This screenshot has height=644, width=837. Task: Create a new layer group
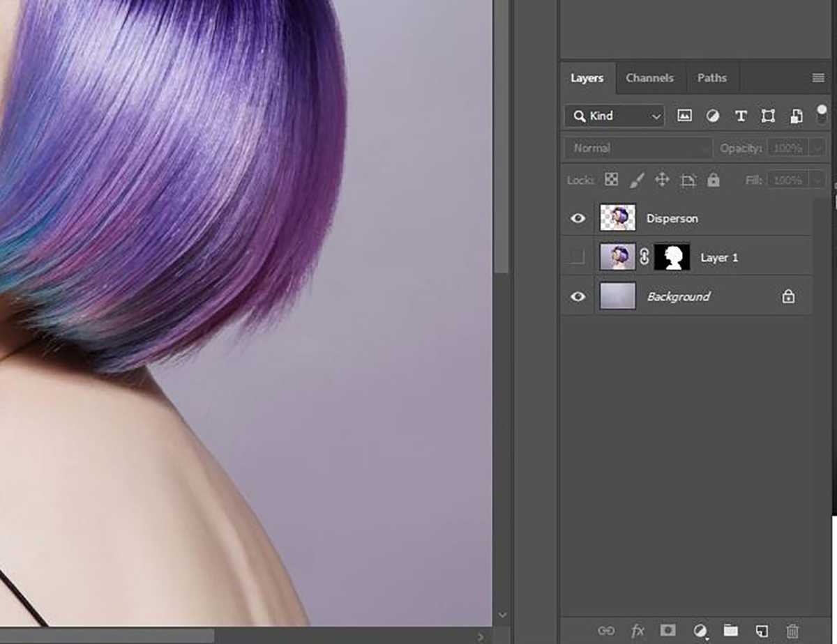click(730, 631)
